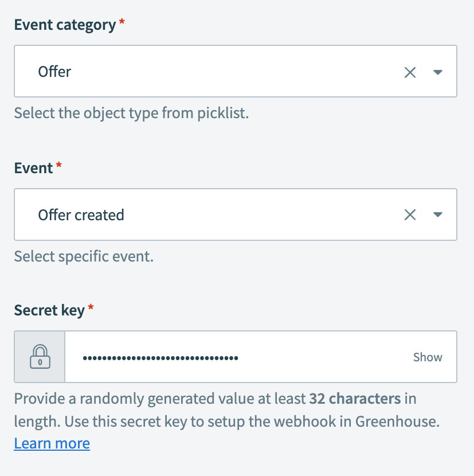This screenshot has width=474, height=476.
Task: Click the down-arrow icon next to Offer created
Action: point(437,215)
